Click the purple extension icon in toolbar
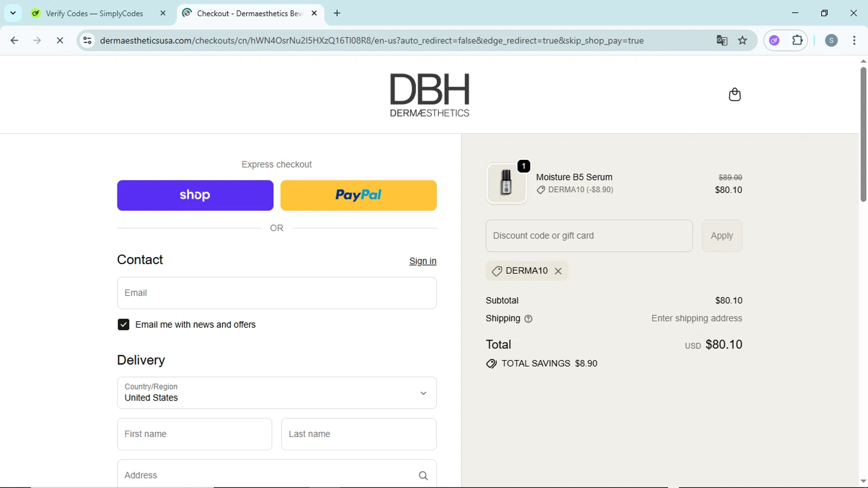This screenshot has height=488, width=868. [x=774, y=41]
